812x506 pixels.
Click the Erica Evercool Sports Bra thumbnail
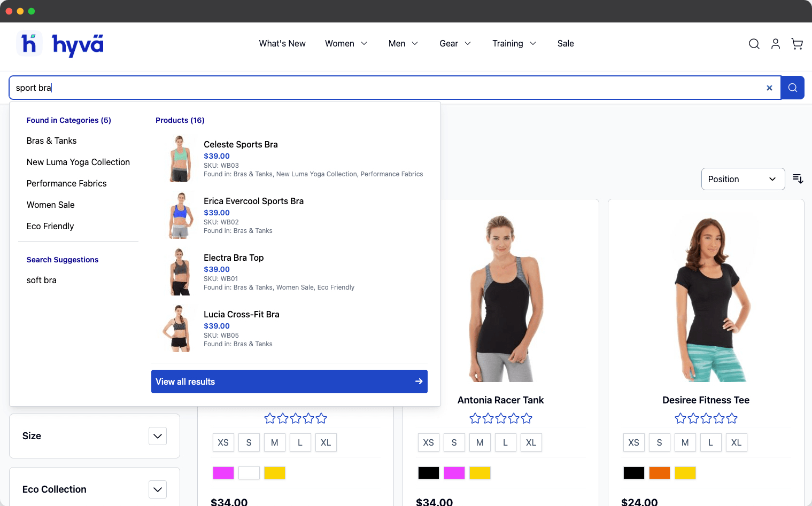click(180, 215)
